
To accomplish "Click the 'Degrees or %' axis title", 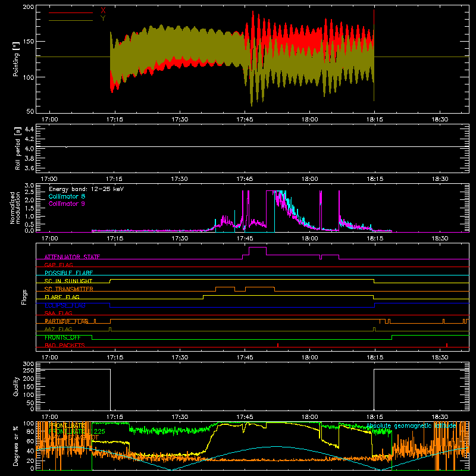I will 16,446.
